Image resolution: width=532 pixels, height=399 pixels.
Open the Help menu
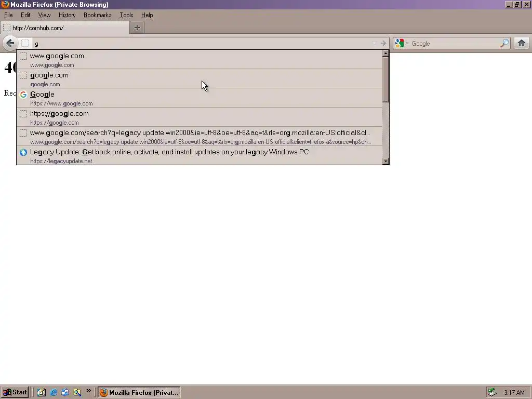(x=147, y=15)
